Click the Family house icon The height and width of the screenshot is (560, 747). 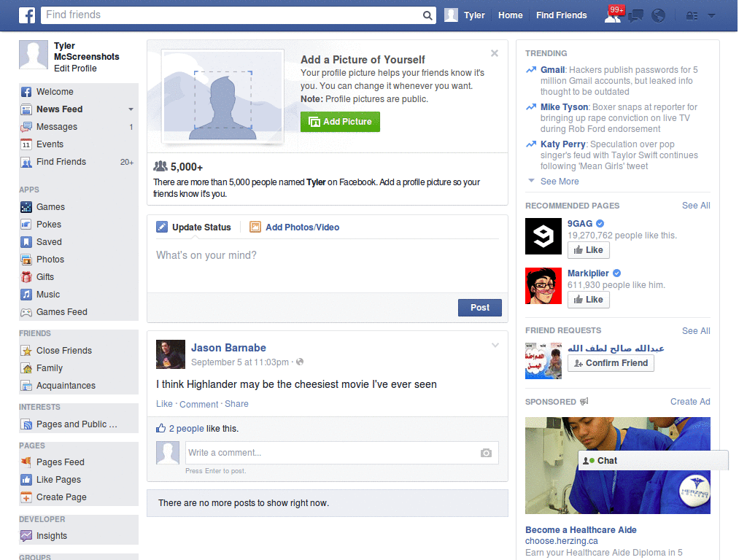[26, 368]
